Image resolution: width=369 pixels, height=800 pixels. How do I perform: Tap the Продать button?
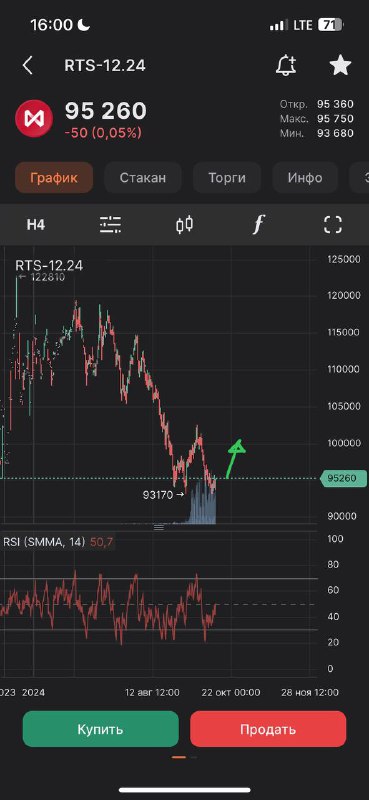coord(268,729)
